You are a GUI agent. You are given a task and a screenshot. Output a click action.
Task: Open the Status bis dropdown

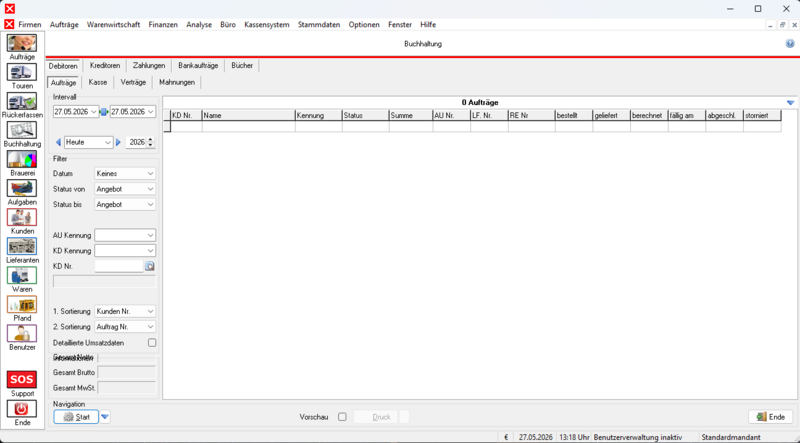pyautogui.click(x=151, y=204)
